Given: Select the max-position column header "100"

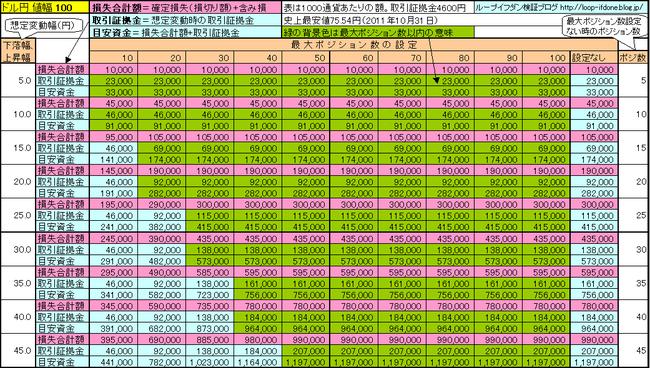Looking at the screenshot, I should pos(547,58).
